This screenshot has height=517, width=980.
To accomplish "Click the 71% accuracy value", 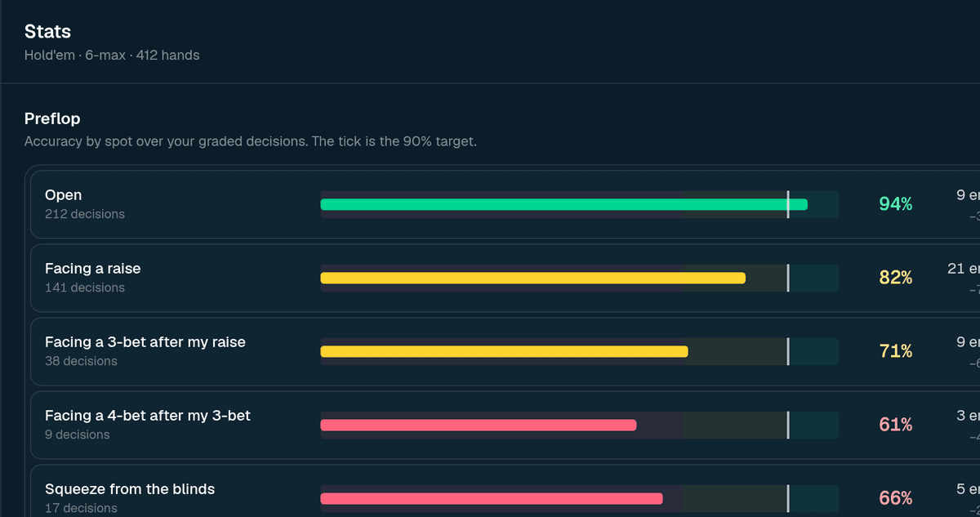I will [x=895, y=351].
